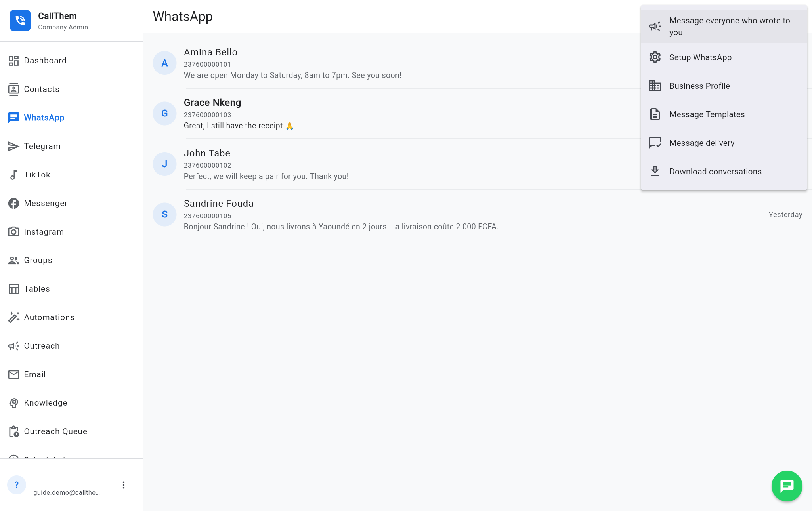This screenshot has width=812, height=511.
Task: Click the phone number 237600000103
Action: tap(207, 115)
